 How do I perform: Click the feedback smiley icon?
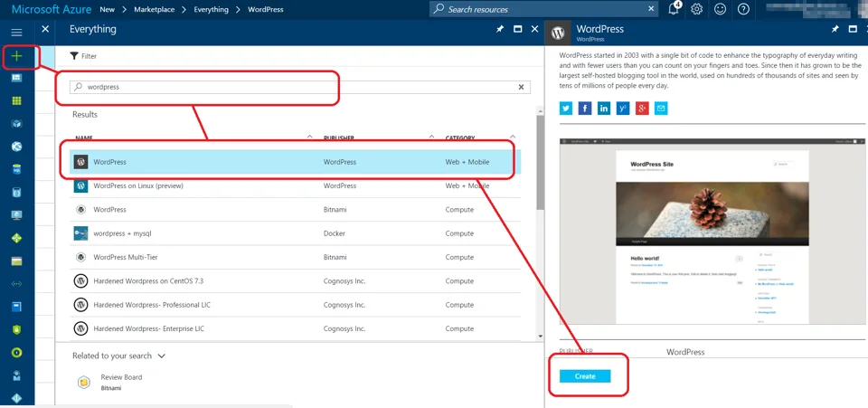[721, 9]
